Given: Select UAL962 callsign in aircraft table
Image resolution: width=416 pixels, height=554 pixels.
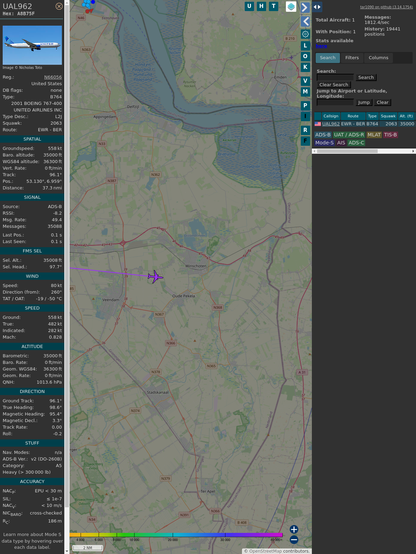Looking at the screenshot, I should (x=331, y=124).
